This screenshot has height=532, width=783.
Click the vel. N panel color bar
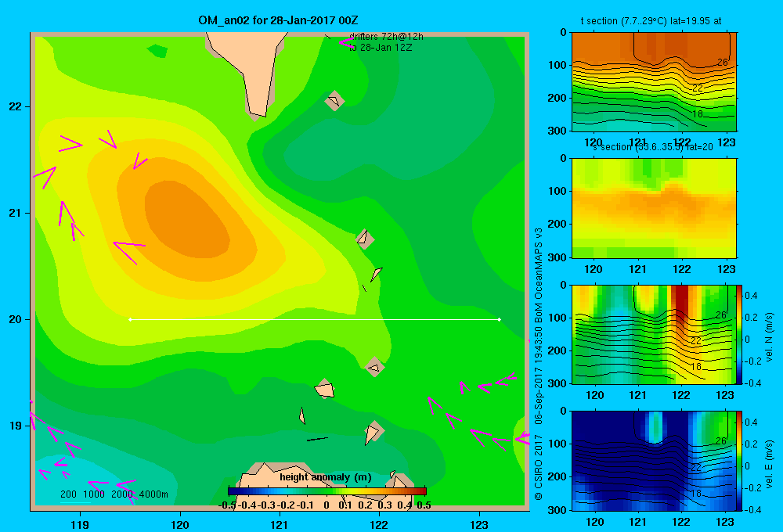[x=739, y=334]
